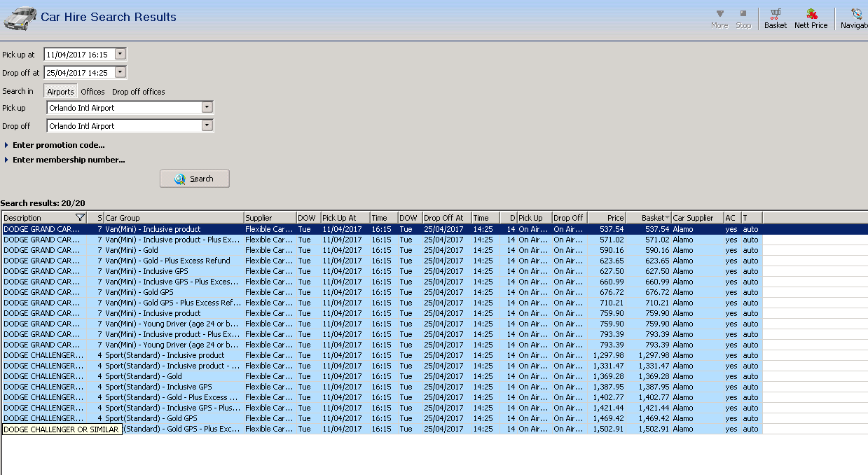Screen dimensions: 868x475
Task: Open the Nett Price tool
Action: coord(811,18)
